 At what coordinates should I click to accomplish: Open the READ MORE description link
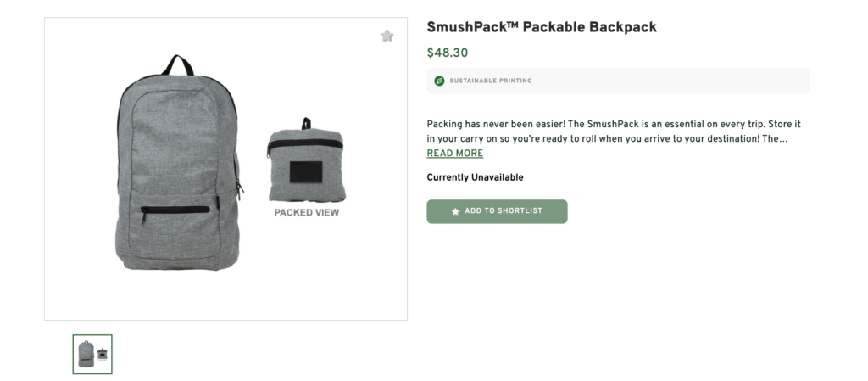tap(454, 154)
